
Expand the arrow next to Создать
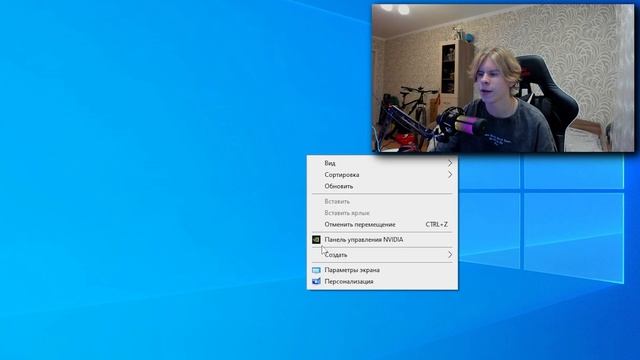tap(450, 255)
